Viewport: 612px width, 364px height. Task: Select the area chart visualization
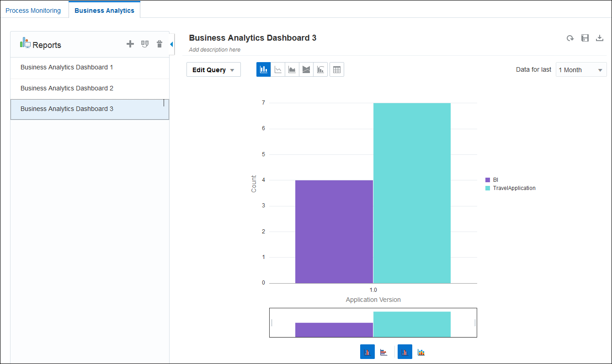292,69
